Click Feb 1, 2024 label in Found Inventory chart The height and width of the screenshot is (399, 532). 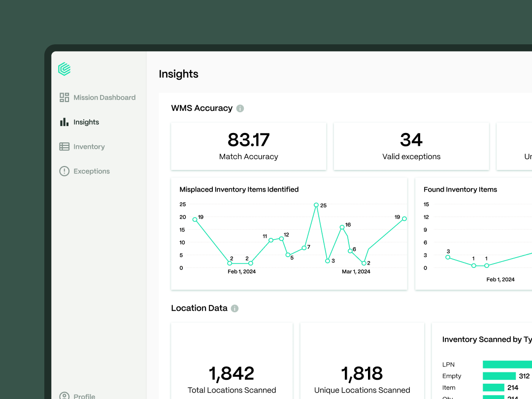coord(500,280)
